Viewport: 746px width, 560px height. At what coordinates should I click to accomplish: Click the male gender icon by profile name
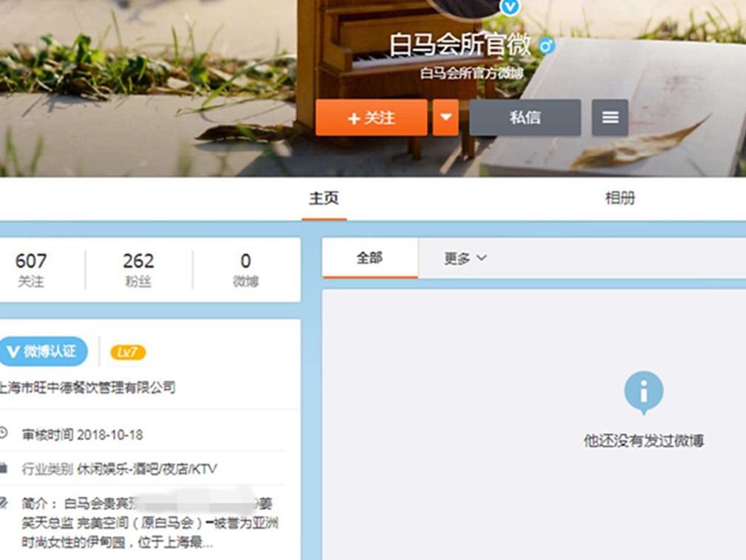coord(546,46)
